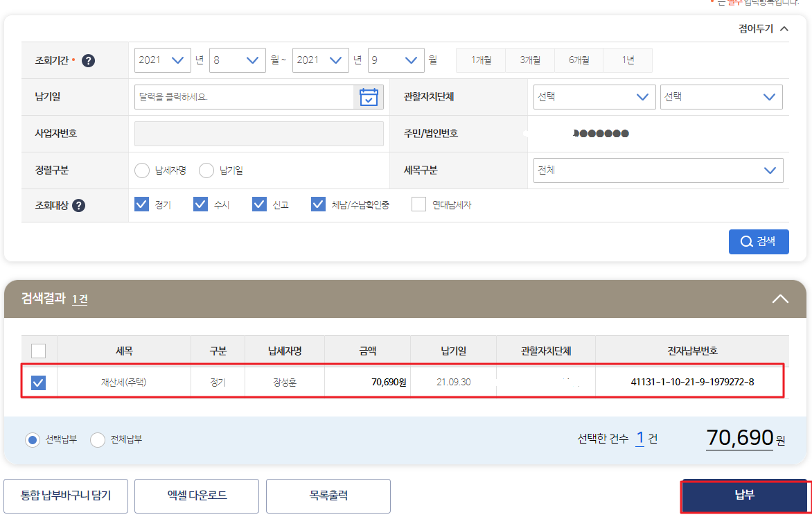Image resolution: width=812 pixels, height=526 pixels.
Task: Click the 구분 column header
Action: pos(218,351)
